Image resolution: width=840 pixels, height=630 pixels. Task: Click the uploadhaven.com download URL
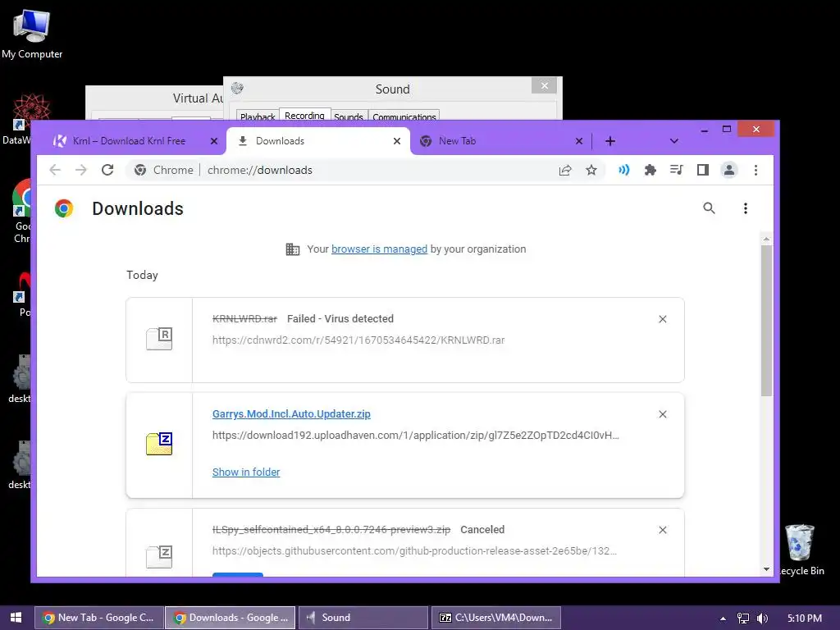point(415,436)
